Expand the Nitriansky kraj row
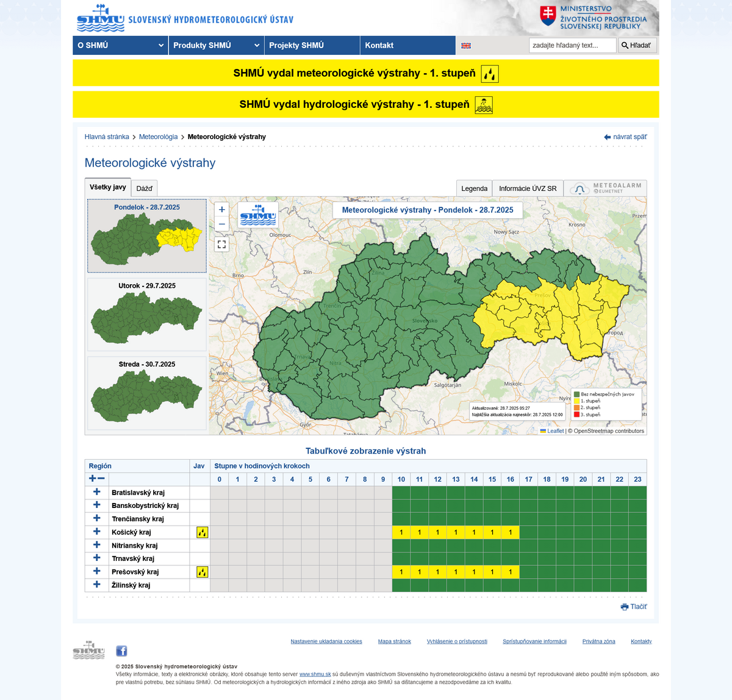The height and width of the screenshot is (700, 732). [x=96, y=545]
